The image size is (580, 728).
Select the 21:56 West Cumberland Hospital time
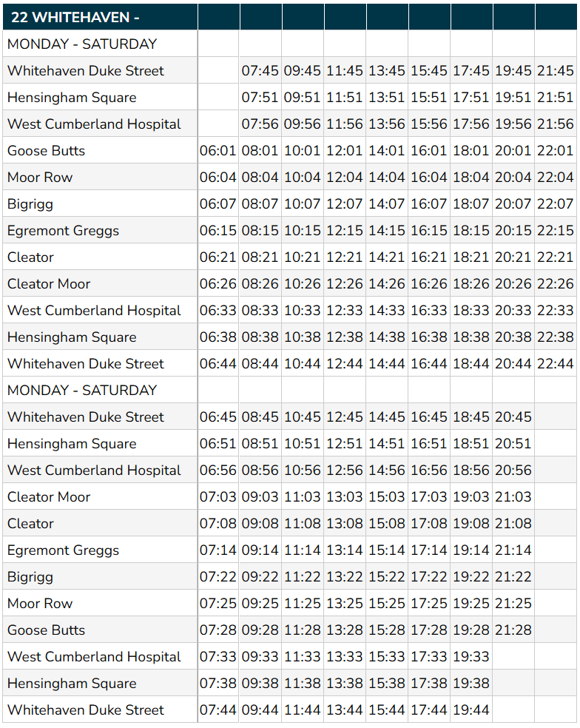tap(555, 124)
